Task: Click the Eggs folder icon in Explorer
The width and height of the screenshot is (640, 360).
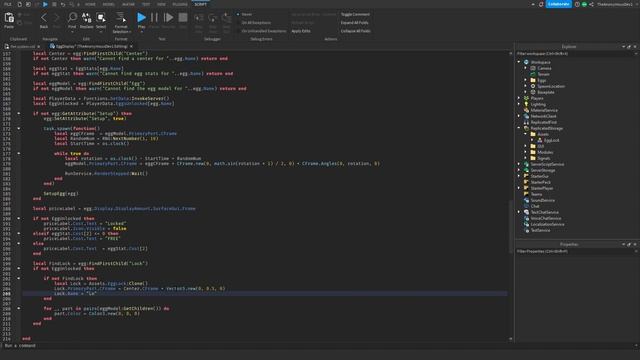Action: pyautogui.click(x=533, y=80)
